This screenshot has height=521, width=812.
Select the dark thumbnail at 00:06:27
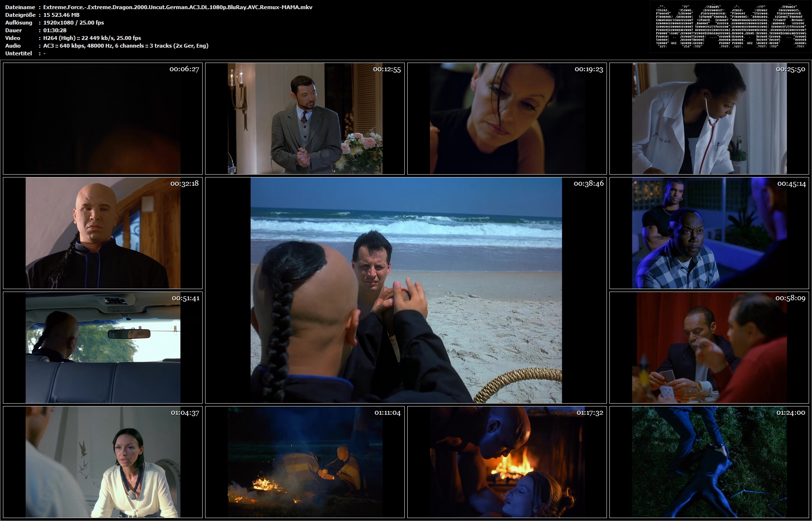click(103, 118)
